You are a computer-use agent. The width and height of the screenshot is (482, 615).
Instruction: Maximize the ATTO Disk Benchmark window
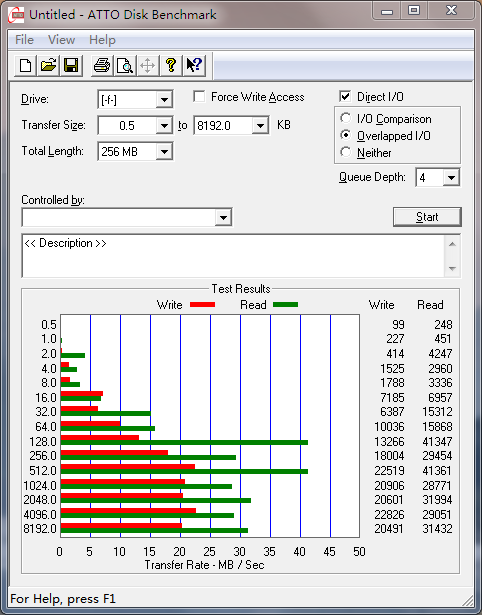[414, 11]
